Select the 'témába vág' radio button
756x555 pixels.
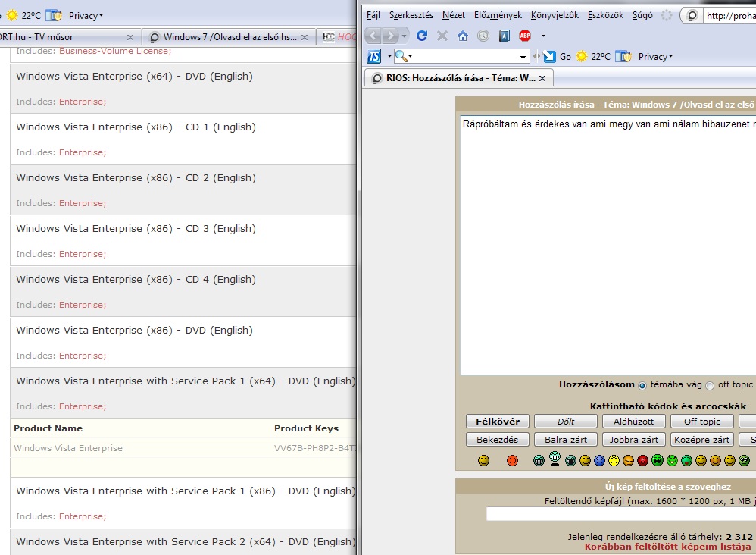(x=642, y=386)
